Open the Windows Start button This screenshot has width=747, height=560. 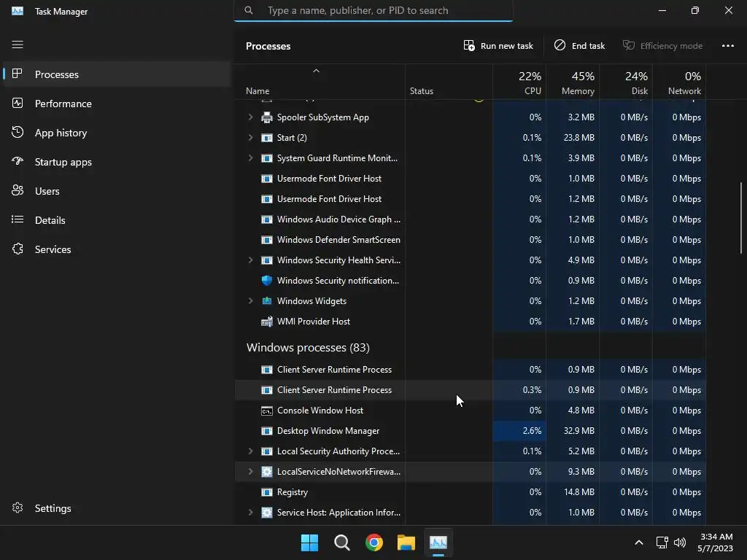(x=309, y=542)
